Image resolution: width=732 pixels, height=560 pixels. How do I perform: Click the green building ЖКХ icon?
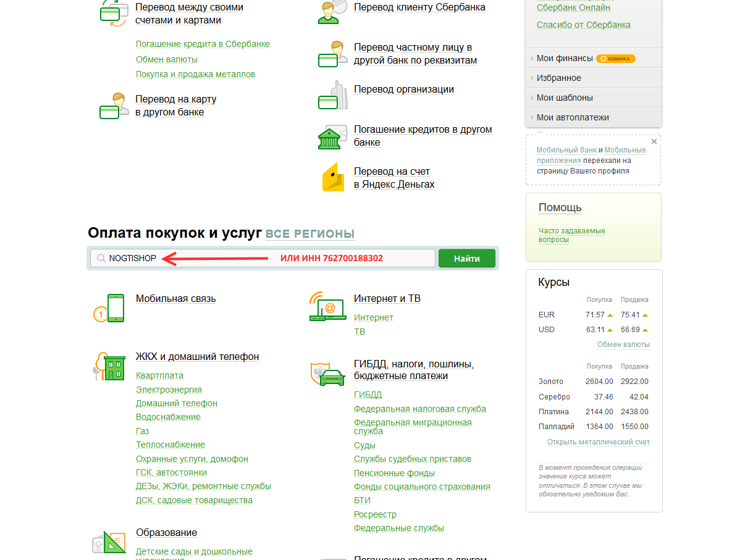pos(109,366)
